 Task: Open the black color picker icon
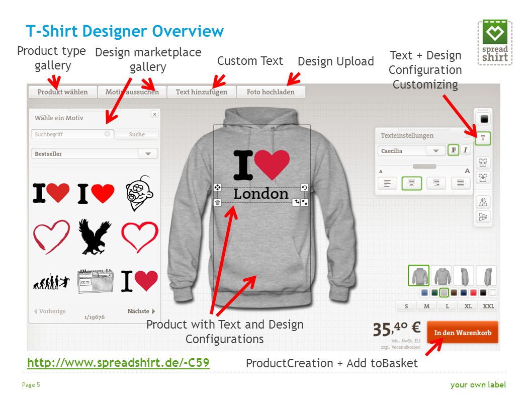pos(484,119)
